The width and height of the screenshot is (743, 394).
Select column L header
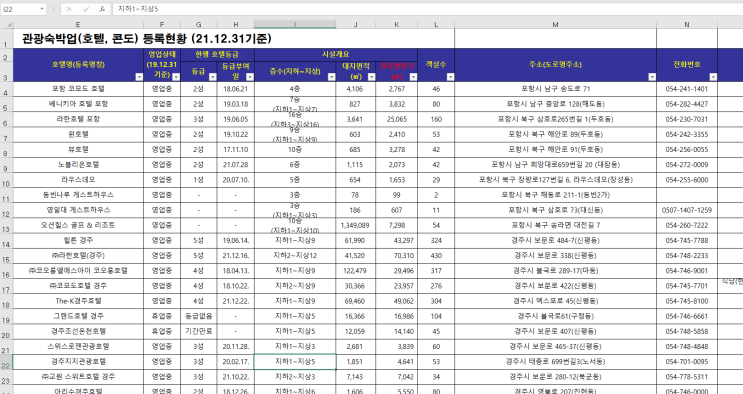(436, 24)
